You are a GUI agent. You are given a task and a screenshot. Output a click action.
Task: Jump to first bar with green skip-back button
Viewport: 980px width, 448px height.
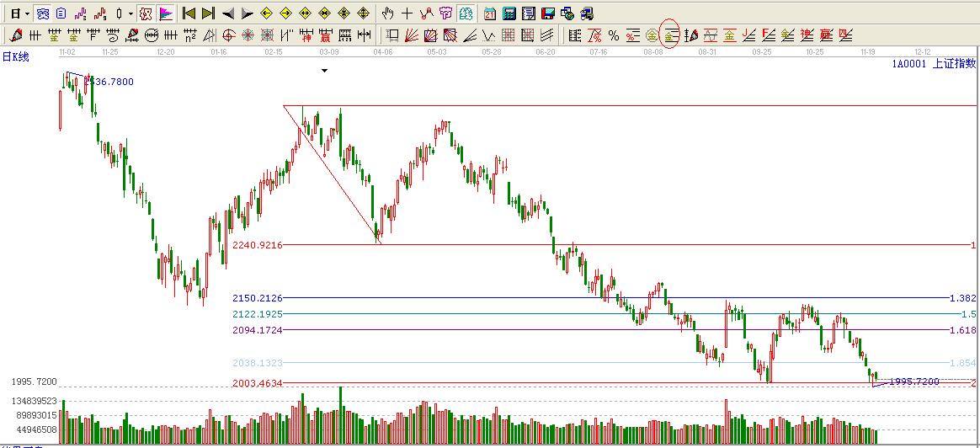click(x=189, y=13)
